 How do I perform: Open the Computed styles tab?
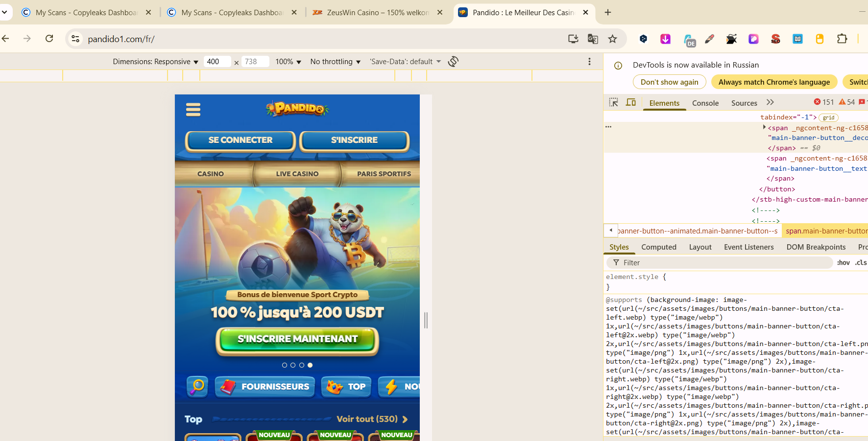click(659, 247)
